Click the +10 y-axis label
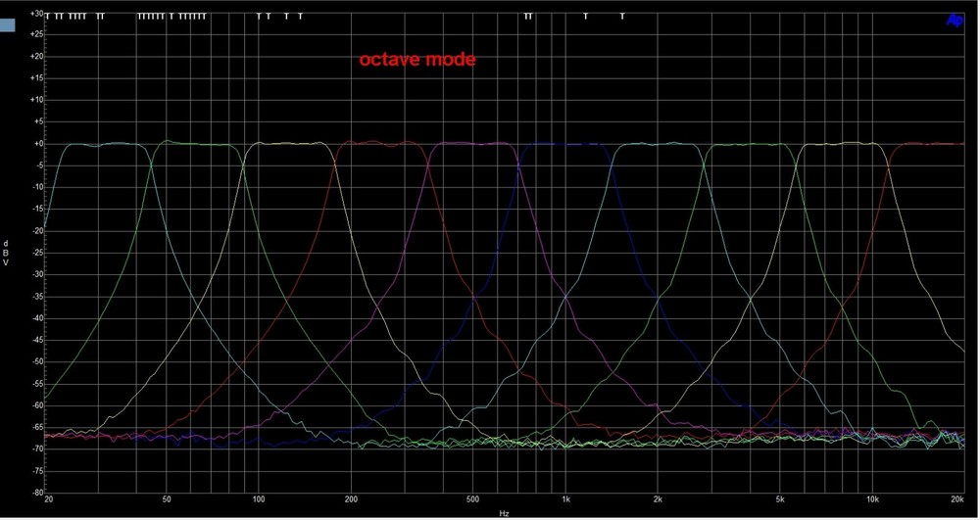 [x=36, y=100]
